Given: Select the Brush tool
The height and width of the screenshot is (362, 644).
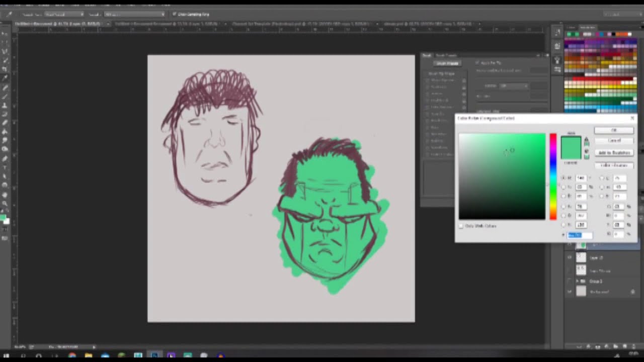Looking at the screenshot, I should pyautogui.click(x=5, y=97).
